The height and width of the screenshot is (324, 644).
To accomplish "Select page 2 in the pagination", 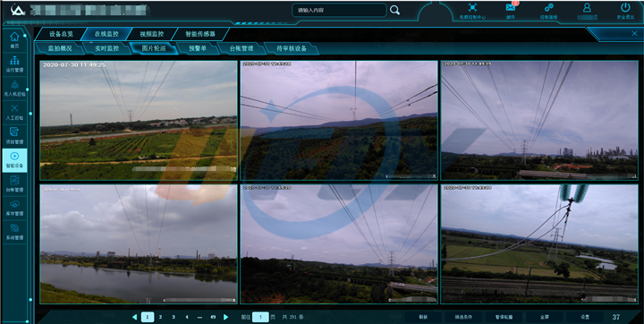I will (161, 317).
